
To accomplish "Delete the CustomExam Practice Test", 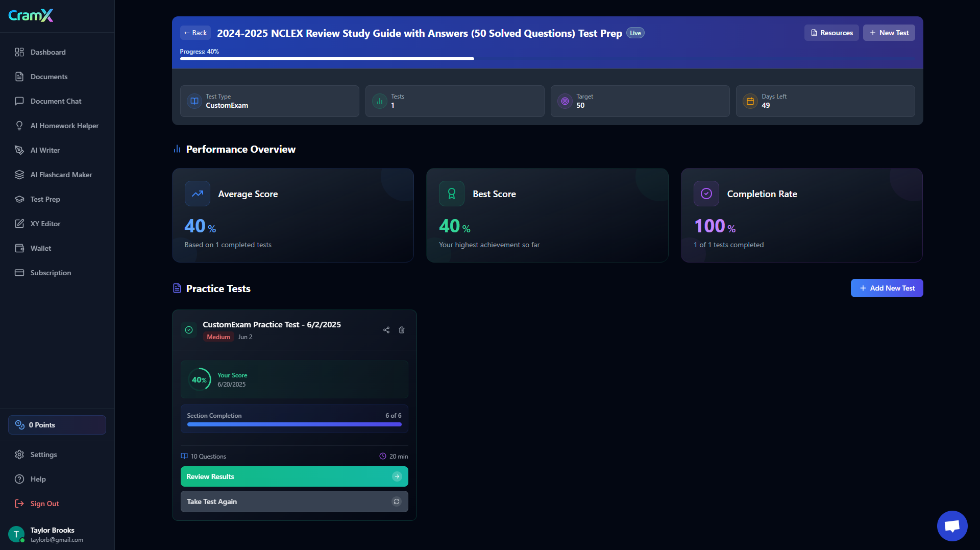I will tap(402, 330).
